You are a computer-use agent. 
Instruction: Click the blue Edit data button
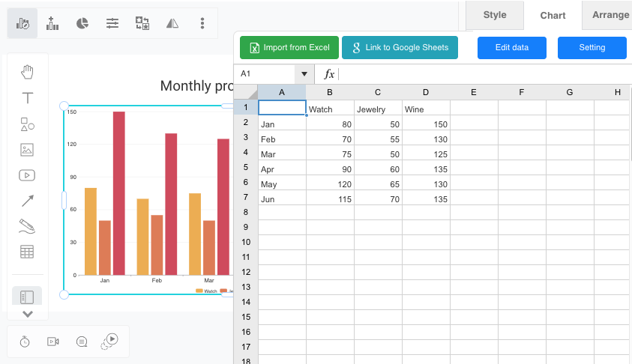click(512, 48)
